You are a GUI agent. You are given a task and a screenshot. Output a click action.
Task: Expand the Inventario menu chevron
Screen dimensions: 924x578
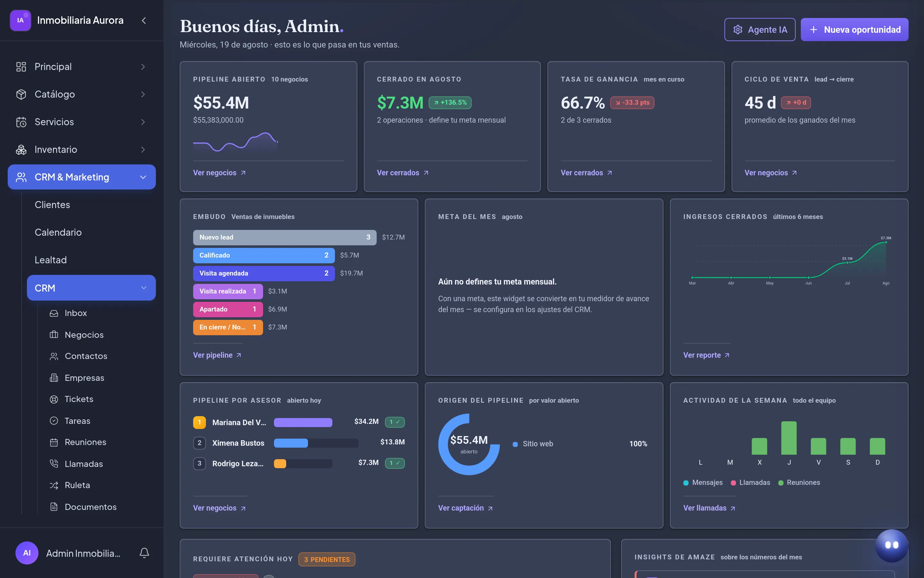coord(143,149)
